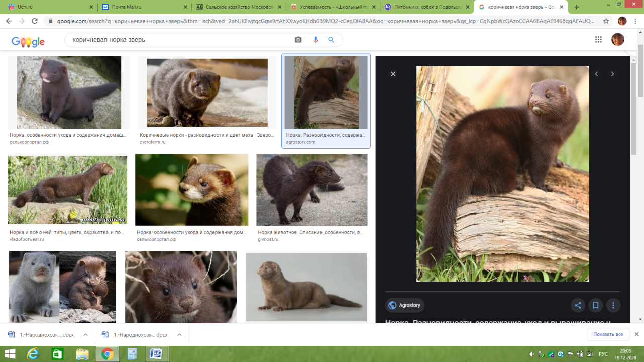Reload the current Google page
The image size is (644, 362).
coord(35,21)
